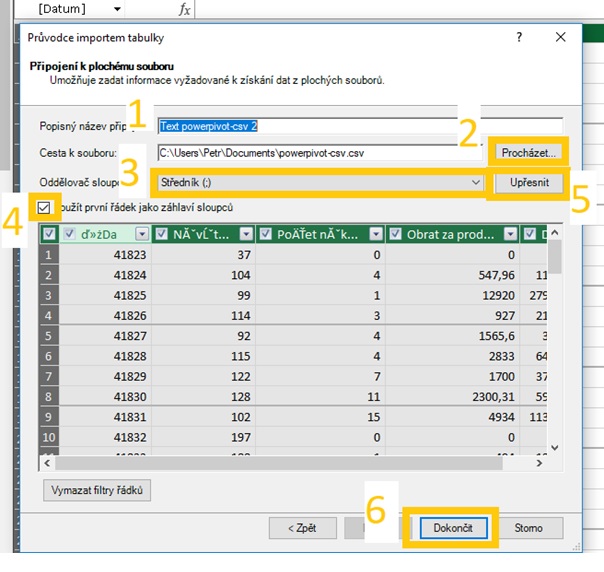Uncheck the partially visible last column checkbox

click(530, 234)
